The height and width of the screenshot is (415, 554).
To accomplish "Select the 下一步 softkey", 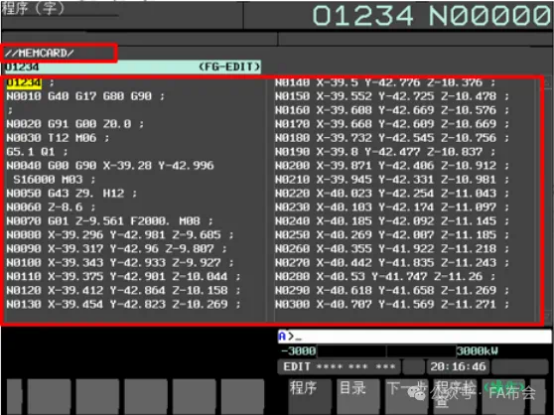I will pyautogui.click(x=406, y=395).
